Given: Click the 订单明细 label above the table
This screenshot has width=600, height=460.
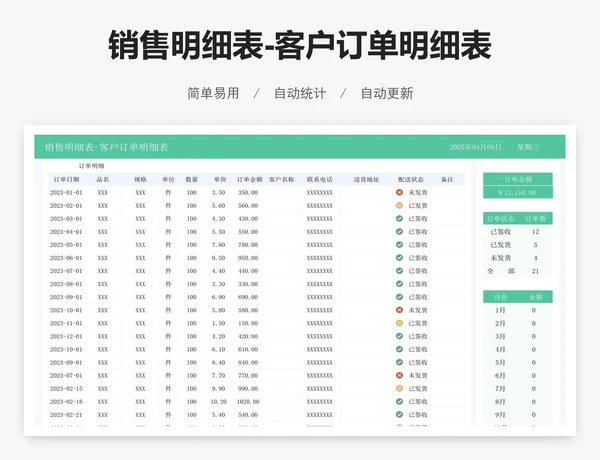Looking at the screenshot, I should point(91,166).
